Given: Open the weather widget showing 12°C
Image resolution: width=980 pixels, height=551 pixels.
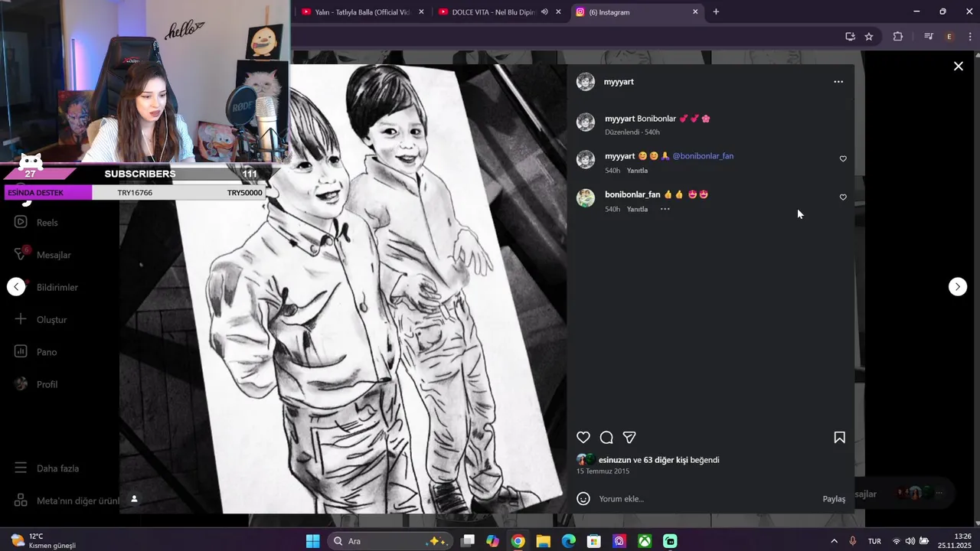Looking at the screenshot, I should click(43, 541).
